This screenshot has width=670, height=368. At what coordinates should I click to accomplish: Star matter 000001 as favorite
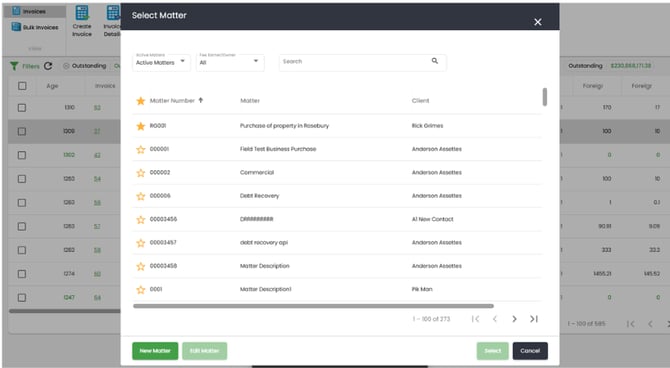coord(141,149)
